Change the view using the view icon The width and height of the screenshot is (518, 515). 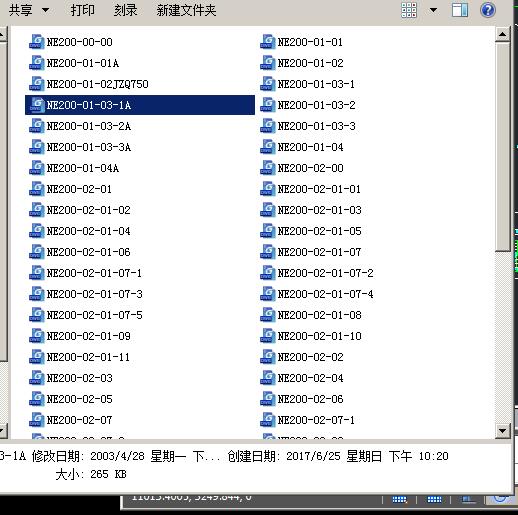click(x=409, y=10)
